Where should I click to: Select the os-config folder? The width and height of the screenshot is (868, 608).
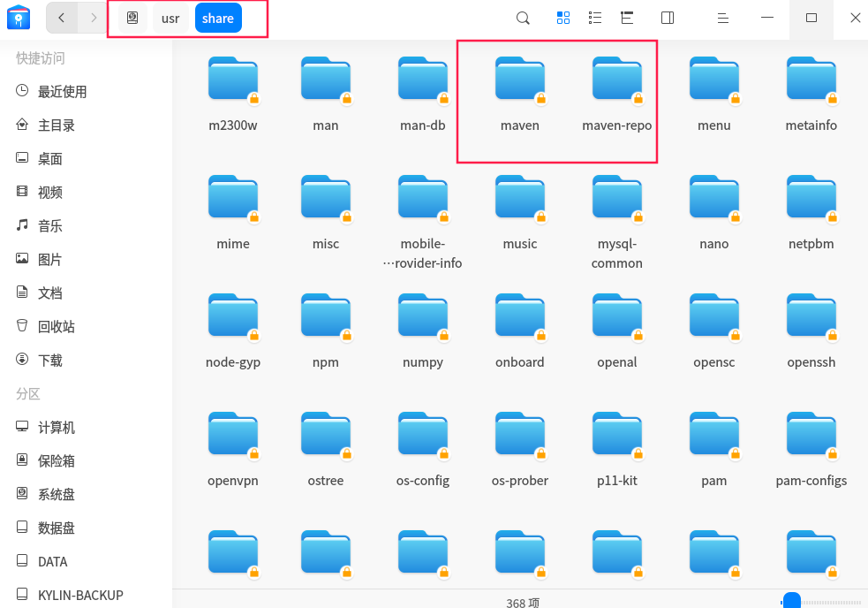click(x=422, y=450)
